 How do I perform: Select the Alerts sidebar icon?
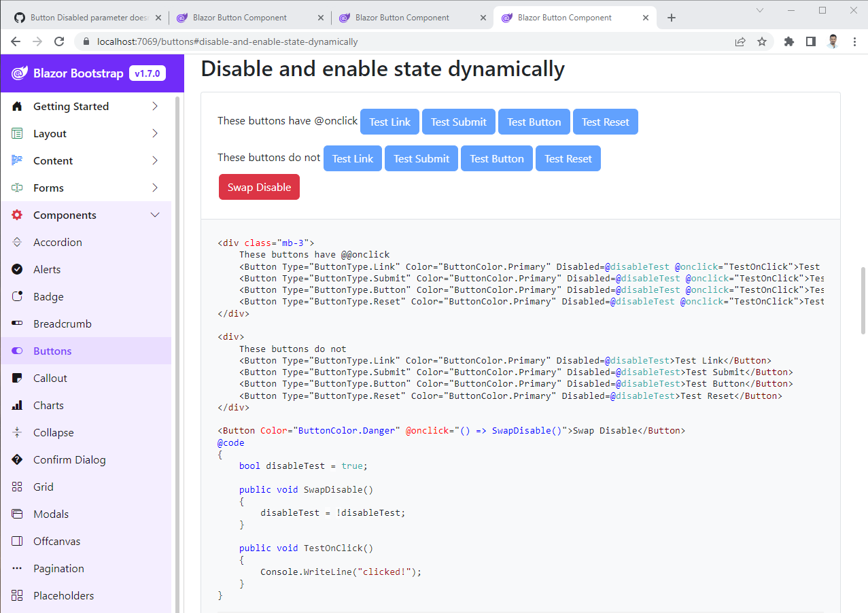click(x=17, y=269)
